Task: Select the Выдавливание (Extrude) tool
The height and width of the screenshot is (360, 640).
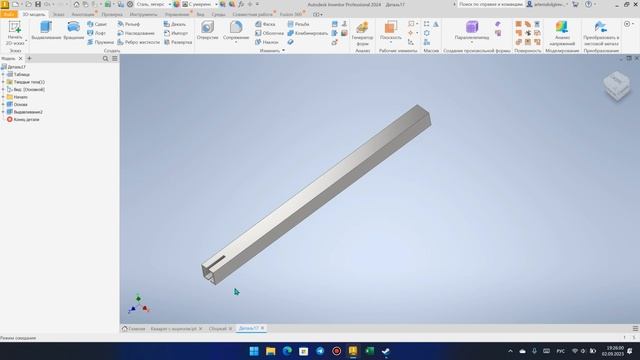Action: click(46, 31)
